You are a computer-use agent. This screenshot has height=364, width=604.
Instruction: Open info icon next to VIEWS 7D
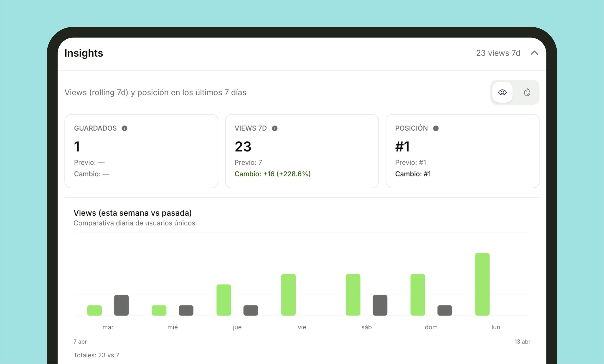pos(274,128)
